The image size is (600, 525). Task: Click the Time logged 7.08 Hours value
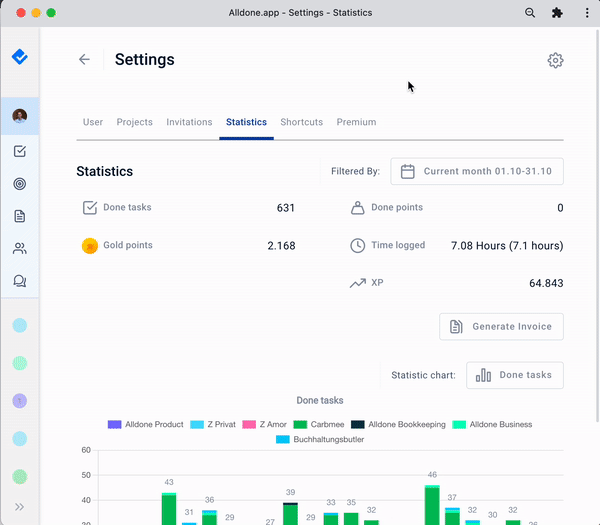coord(507,246)
